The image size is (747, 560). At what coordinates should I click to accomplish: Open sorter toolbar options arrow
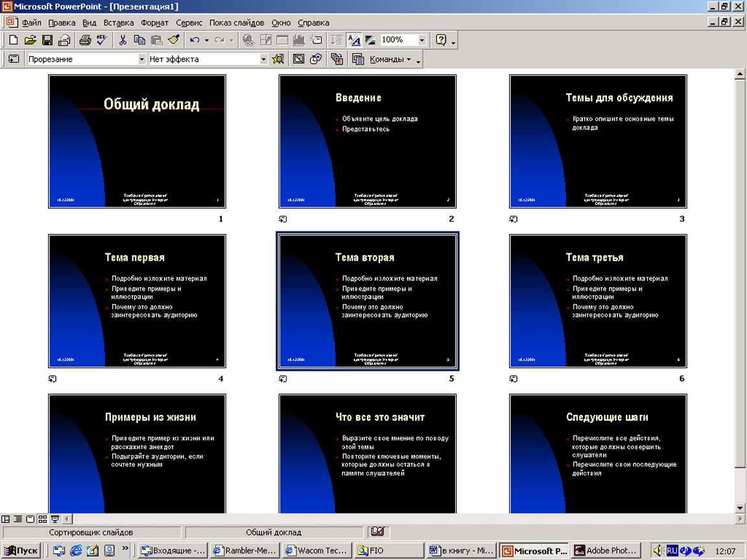tap(418, 61)
